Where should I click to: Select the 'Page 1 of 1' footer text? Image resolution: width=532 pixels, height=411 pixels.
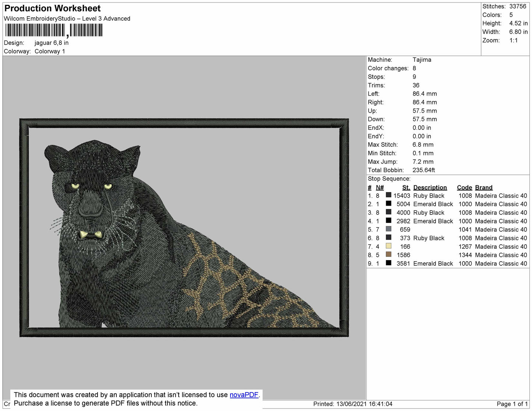coord(512,404)
